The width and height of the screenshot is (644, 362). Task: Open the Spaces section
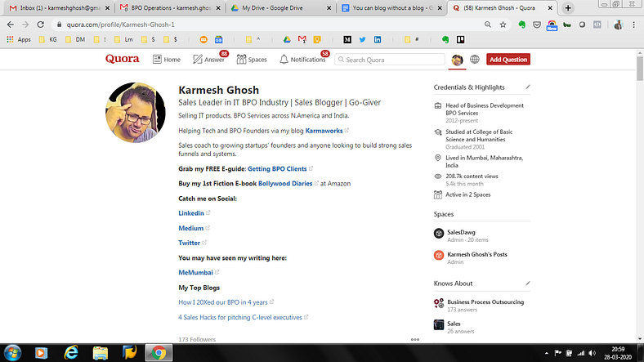click(x=252, y=60)
